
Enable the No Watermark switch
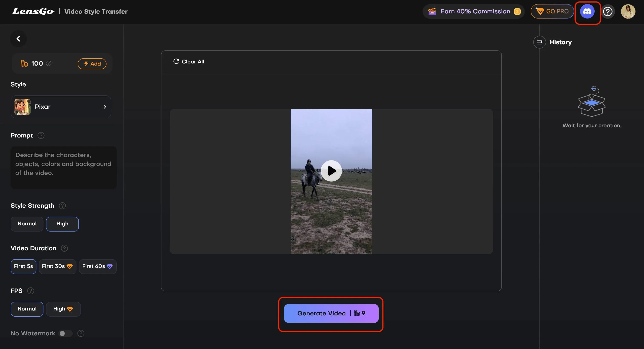65,333
